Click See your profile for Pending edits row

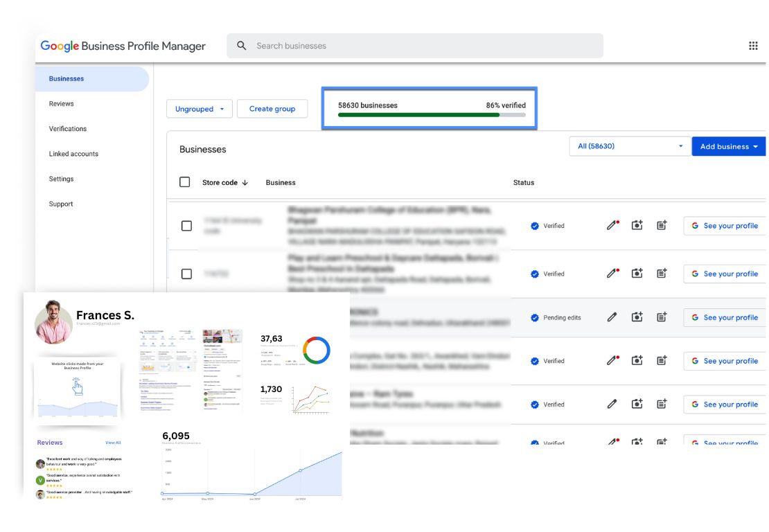pyautogui.click(x=725, y=317)
